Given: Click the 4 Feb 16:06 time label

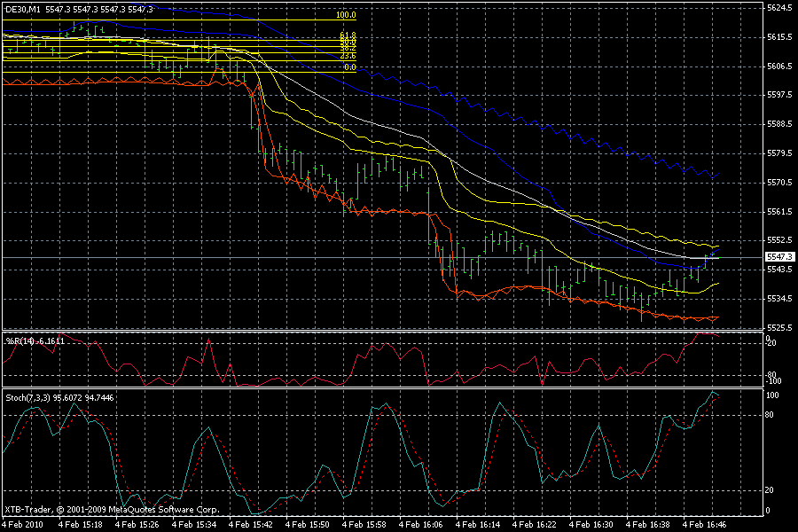Looking at the screenshot, I should 421,524.
